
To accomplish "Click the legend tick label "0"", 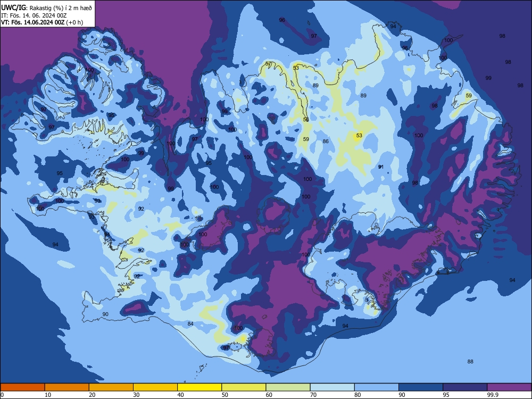I will pyautogui.click(x=2, y=395).
